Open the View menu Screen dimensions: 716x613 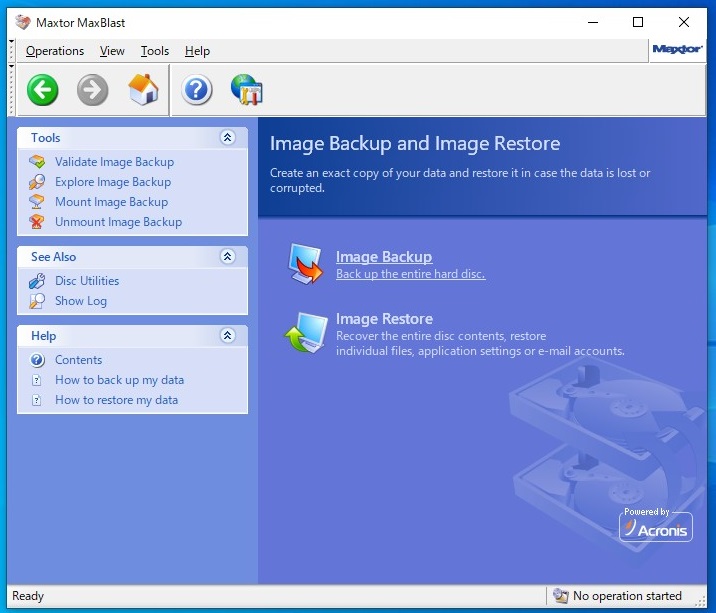(x=112, y=51)
